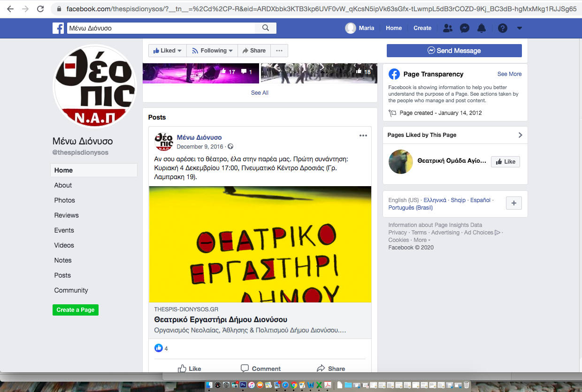Open Safari in the Dock
582x392 pixels.
(285, 385)
